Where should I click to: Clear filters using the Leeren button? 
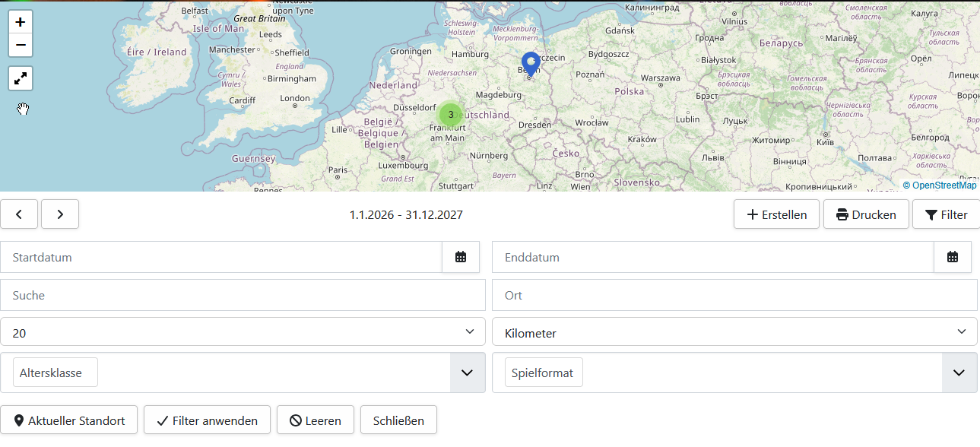click(x=315, y=420)
